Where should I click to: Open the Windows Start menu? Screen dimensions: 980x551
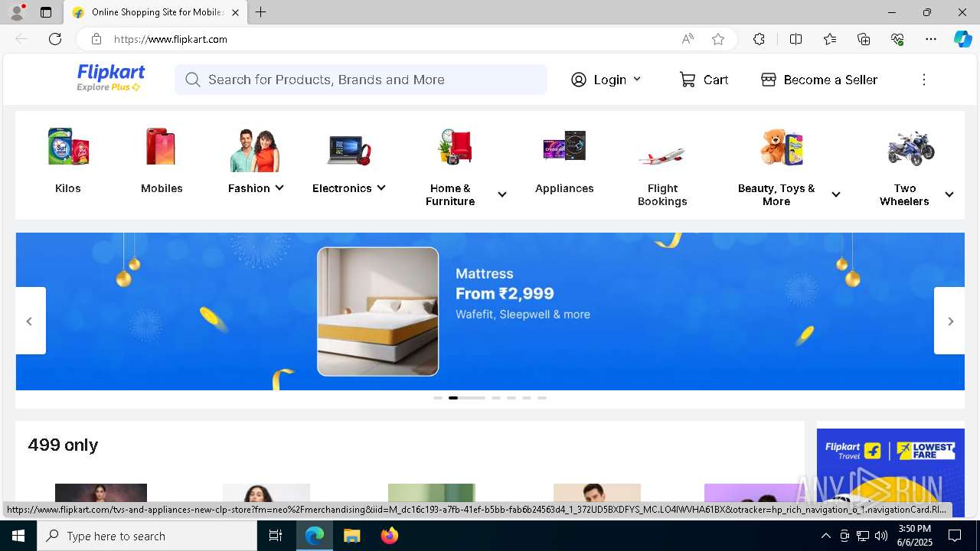pyautogui.click(x=18, y=536)
